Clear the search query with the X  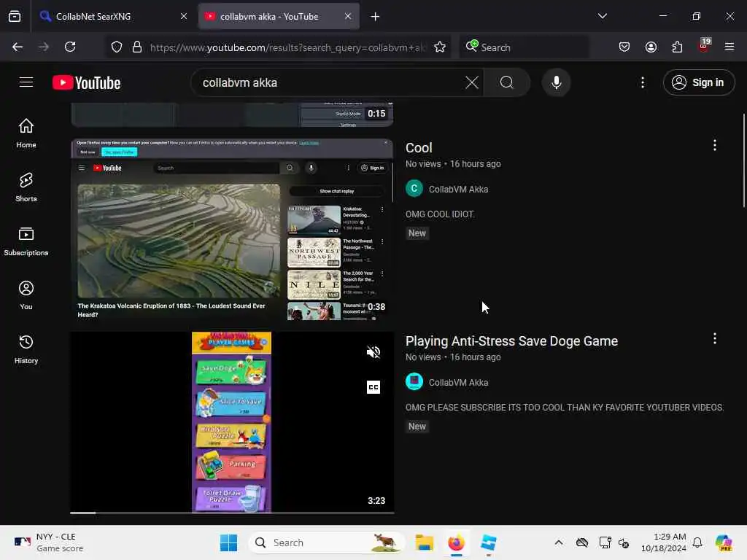point(472,82)
